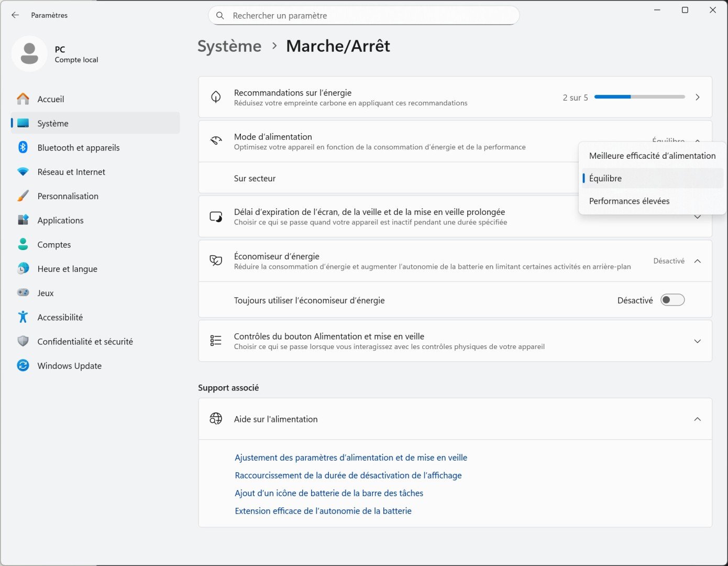Image resolution: width=728 pixels, height=566 pixels.
Task: Open Recommandations sur l'énergie chevron
Action: click(698, 97)
